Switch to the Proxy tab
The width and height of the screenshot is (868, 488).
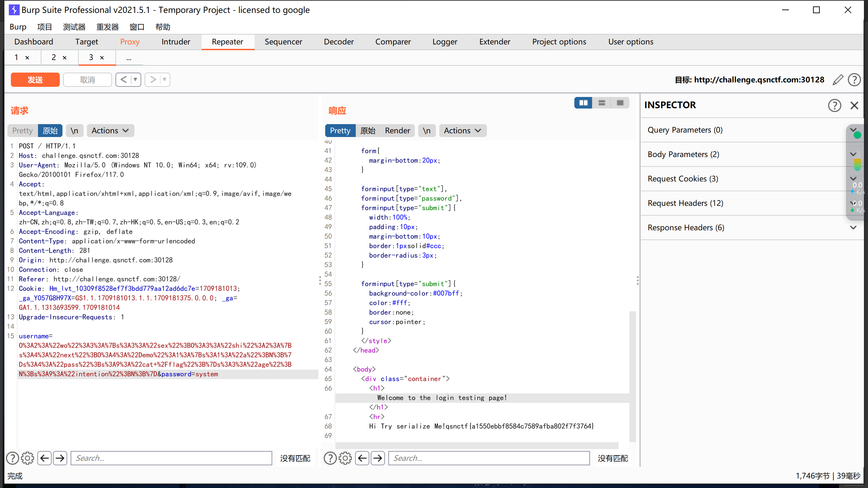coord(130,42)
